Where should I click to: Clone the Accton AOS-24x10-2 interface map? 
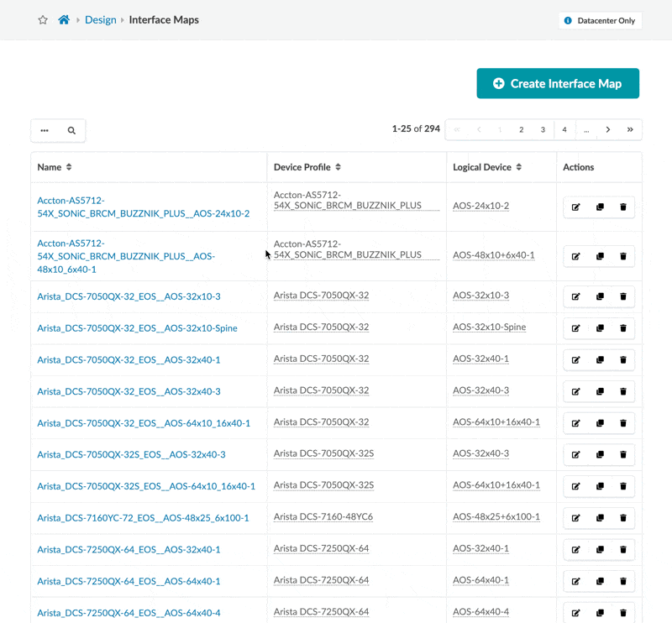600,207
